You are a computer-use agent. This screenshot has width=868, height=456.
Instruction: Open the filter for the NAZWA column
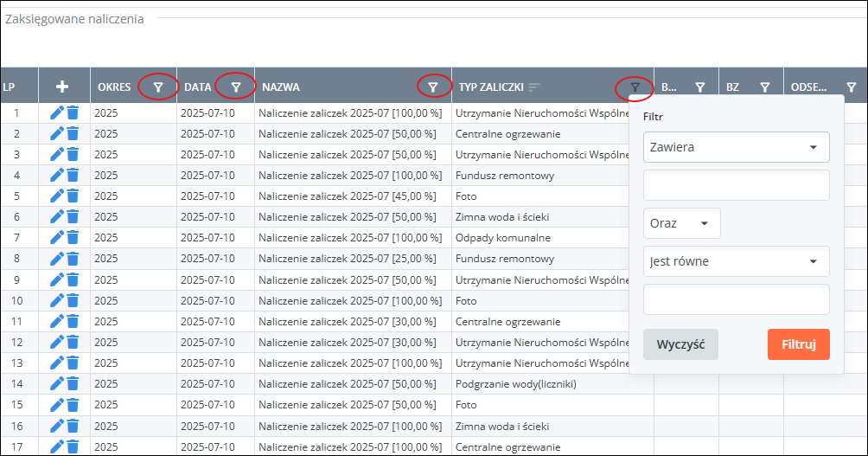[433, 87]
